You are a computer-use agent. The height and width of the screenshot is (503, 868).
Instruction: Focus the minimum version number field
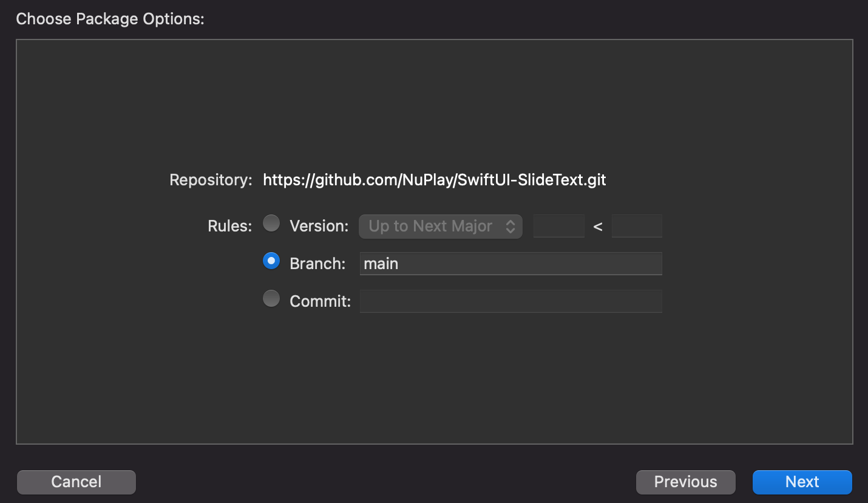click(x=558, y=227)
